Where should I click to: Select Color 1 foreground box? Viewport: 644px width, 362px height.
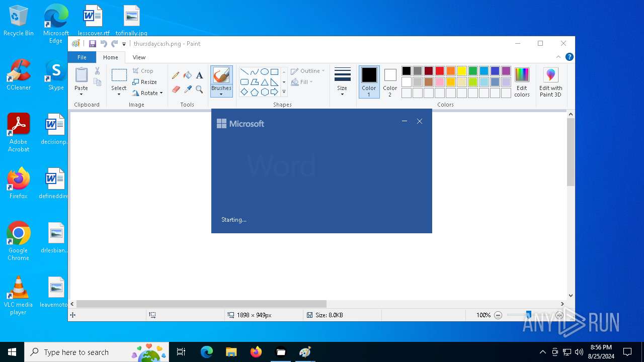[x=369, y=82]
